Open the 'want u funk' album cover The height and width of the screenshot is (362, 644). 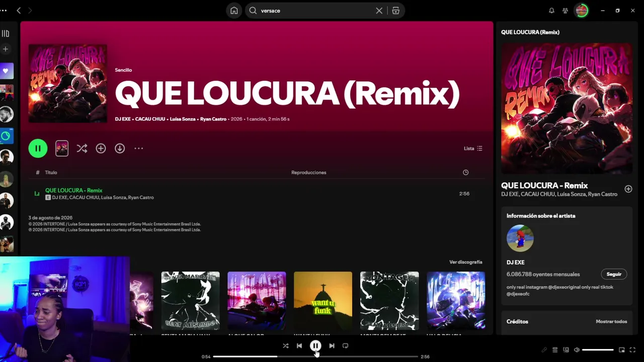click(x=323, y=301)
